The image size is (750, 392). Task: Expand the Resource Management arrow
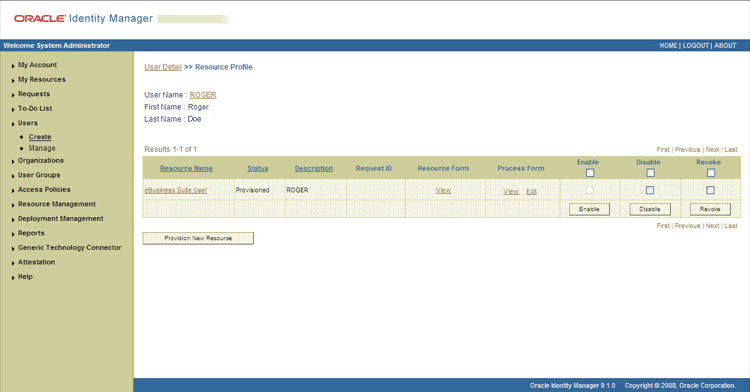pyautogui.click(x=13, y=205)
